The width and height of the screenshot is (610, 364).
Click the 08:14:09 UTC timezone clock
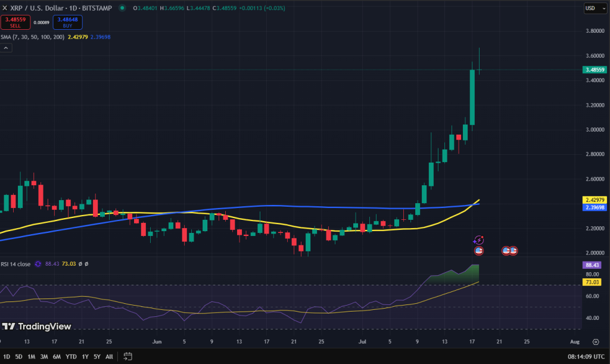(586, 357)
